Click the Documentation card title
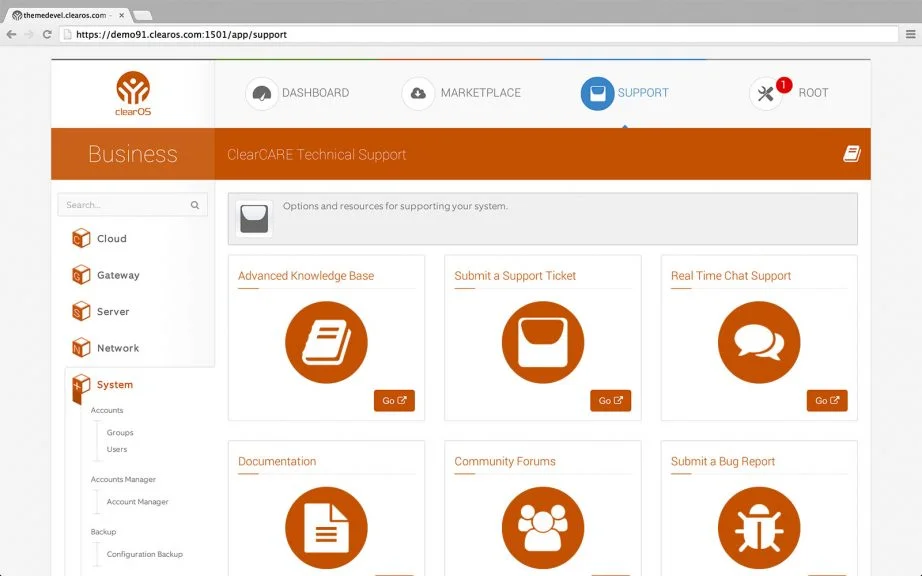Viewport: 922px width, 576px height. pos(277,461)
